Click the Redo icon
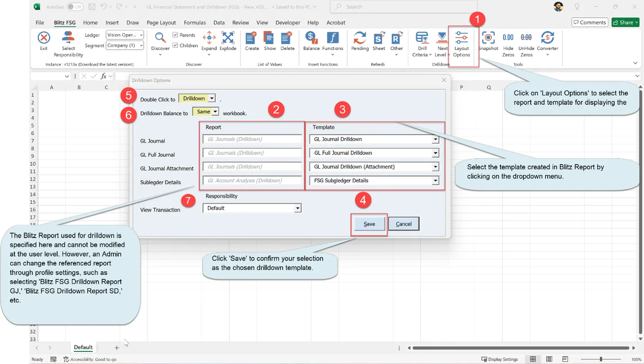Image resolution: width=644 pixels, height=364 pixels. [x=120, y=7]
